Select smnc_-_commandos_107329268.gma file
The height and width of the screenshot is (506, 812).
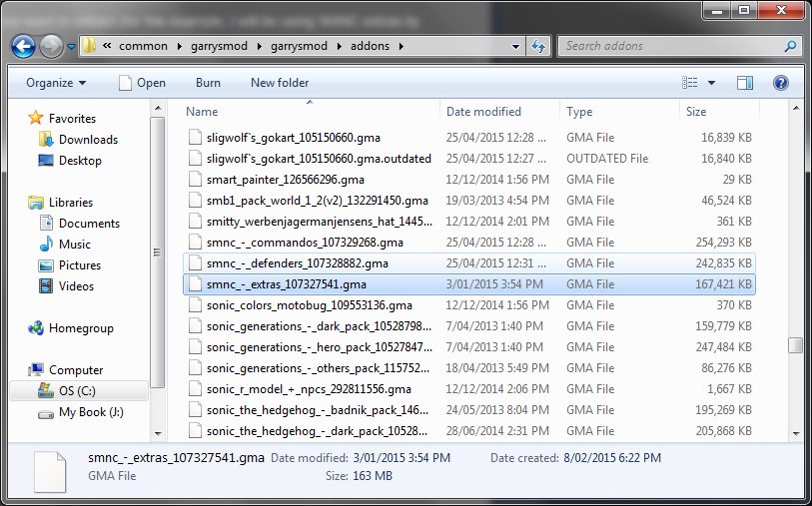tap(469, 243)
